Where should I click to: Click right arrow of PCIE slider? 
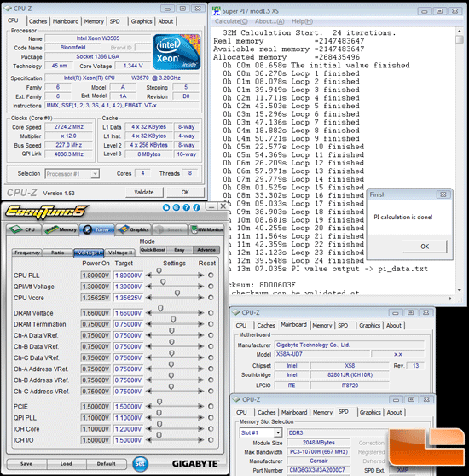point(200,407)
